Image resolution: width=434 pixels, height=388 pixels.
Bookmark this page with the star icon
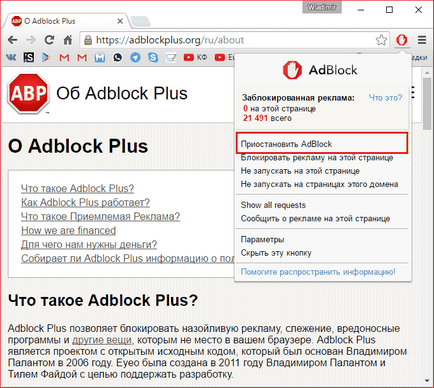[381, 40]
